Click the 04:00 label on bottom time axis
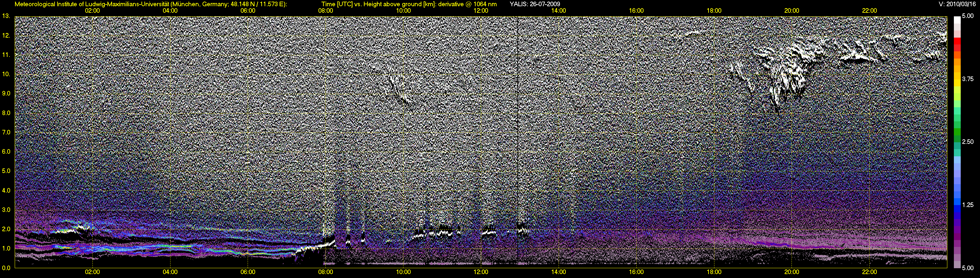The image size is (980, 278). tap(170, 272)
